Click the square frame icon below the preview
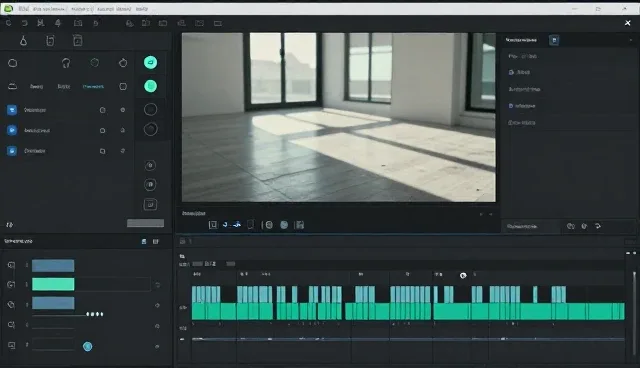Image resolution: width=640 pixels, height=368 pixels. (213, 225)
